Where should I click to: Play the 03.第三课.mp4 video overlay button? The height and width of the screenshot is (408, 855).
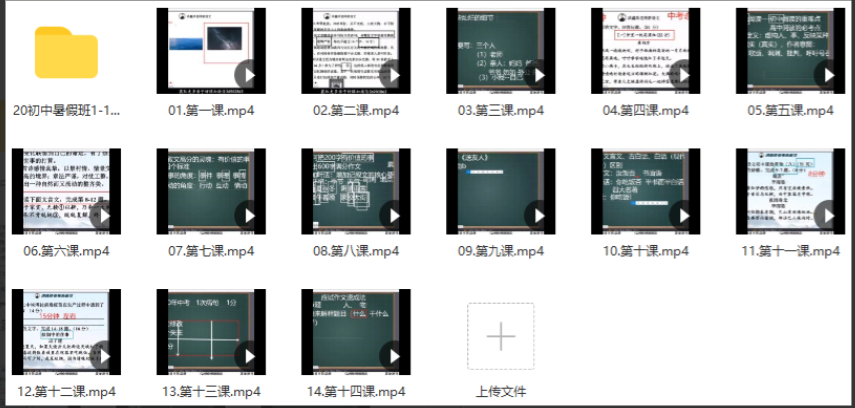pos(538,75)
